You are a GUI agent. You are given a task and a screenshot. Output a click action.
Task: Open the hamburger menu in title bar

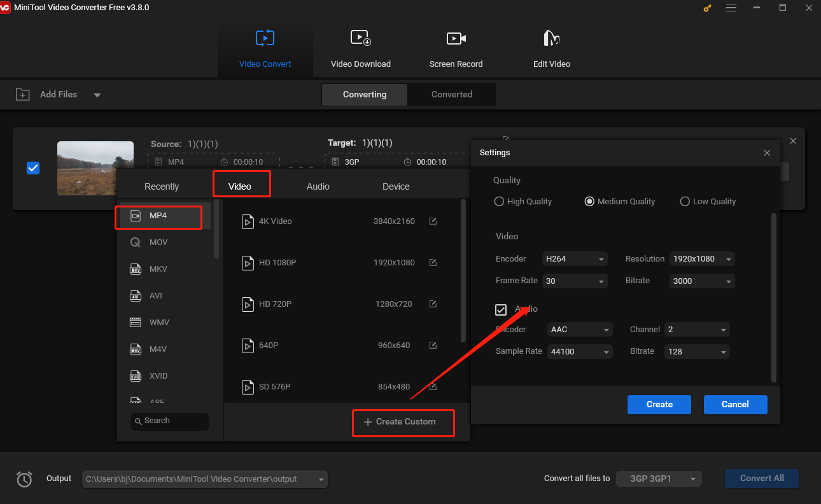tap(731, 8)
